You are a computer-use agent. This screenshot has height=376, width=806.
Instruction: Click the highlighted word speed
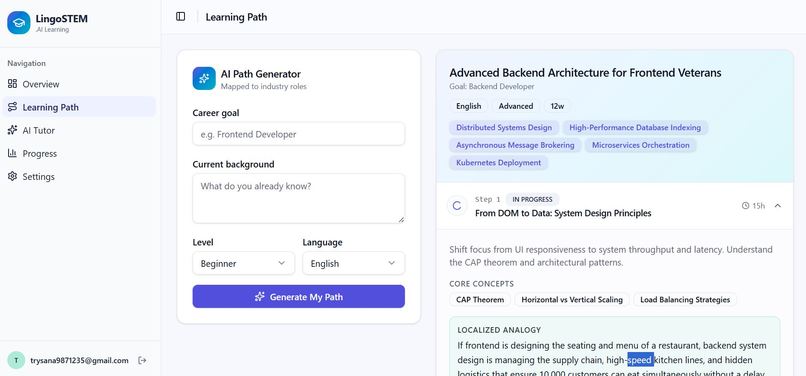coord(640,360)
